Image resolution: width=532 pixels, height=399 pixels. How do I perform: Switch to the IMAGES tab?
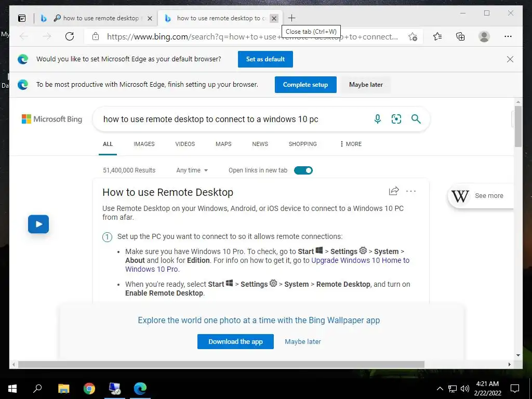(x=144, y=144)
